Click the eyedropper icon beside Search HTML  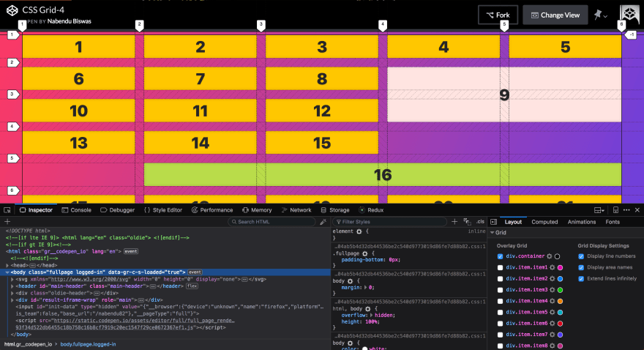pyautogui.click(x=323, y=222)
